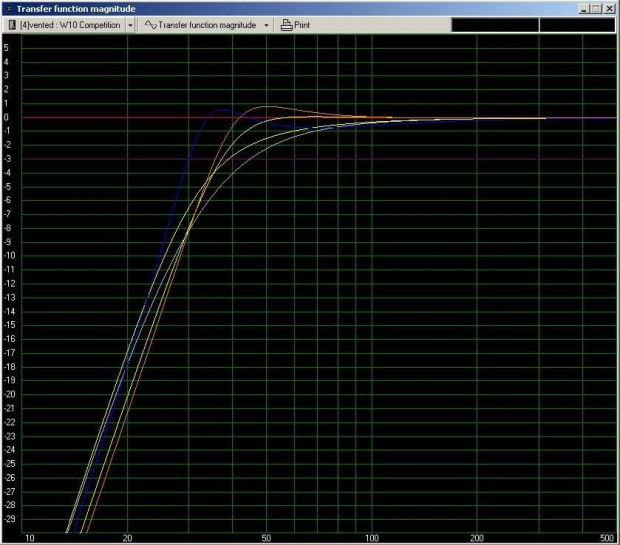The image size is (620, 545).
Task: Close the Transfer function magnitude window
Action: tap(609, 9)
